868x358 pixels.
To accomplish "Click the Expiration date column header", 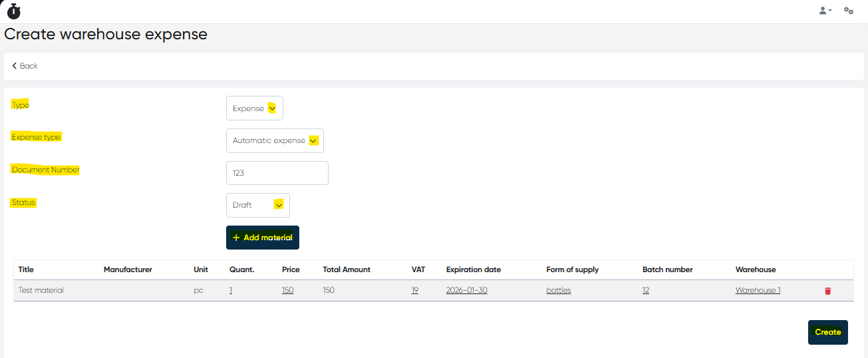I will click(x=473, y=269).
